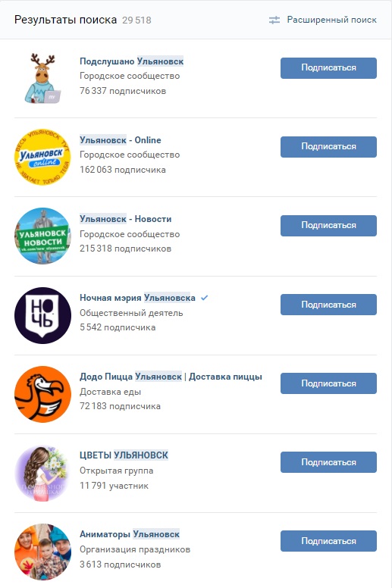Subscribe to Подслушано Ульяновск
Image resolution: width=392 pixels, height=588 pixels.
point(328,68)
